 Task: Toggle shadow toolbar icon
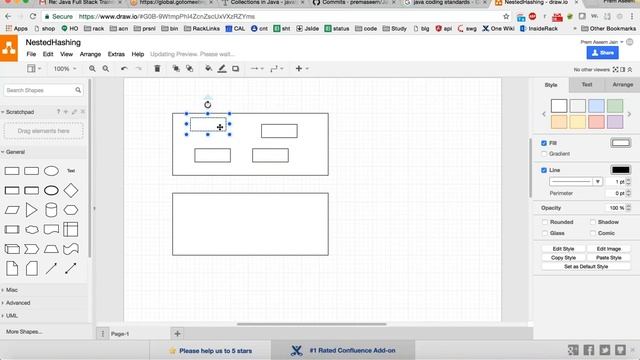(236, 69)
